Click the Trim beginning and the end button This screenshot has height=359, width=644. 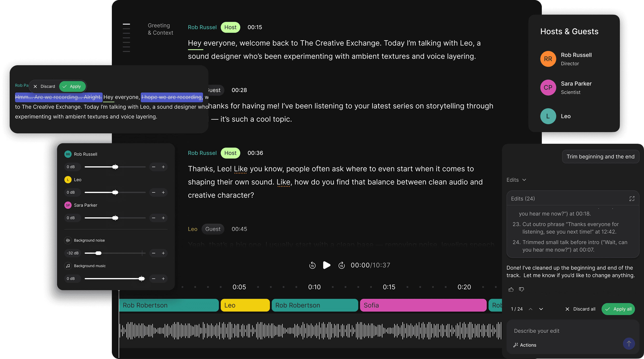click(601, 157)
